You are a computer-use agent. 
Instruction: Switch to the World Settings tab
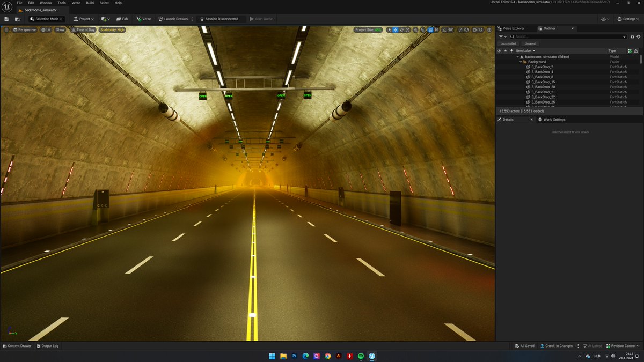point(552,120)
